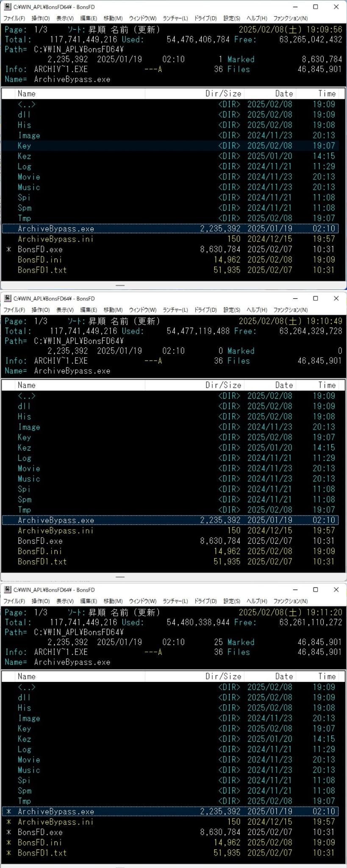The width and height of the screenshot is (347, 868).
Task: Open ドライブ(D) menu in the bottom window
Action: (x=205, y=601)
